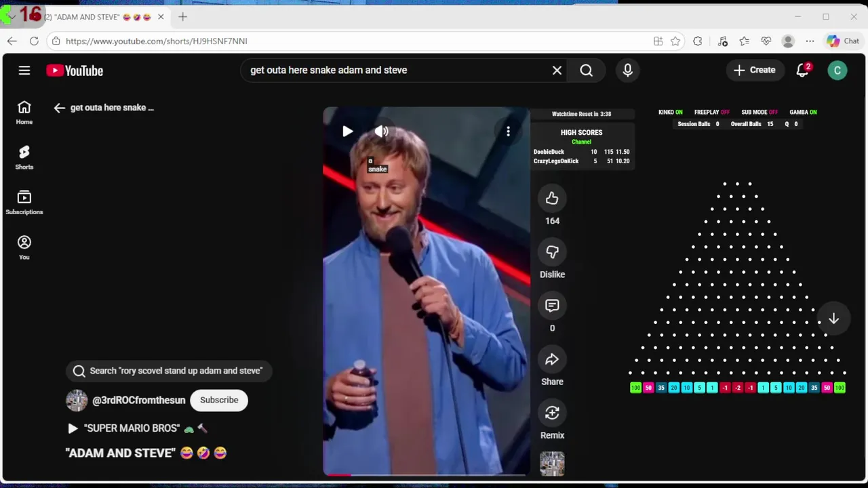Share this Short
Viewport: 868px width, 488px height.
[x=552, y=359]
